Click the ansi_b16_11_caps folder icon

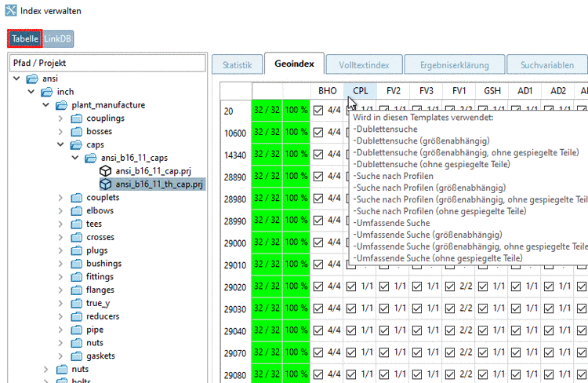(91, 158)
